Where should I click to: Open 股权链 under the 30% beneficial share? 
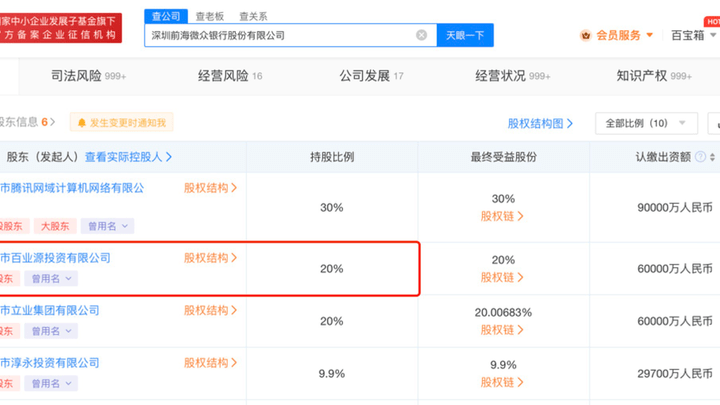pyautogui.click(x=502, y=216)
